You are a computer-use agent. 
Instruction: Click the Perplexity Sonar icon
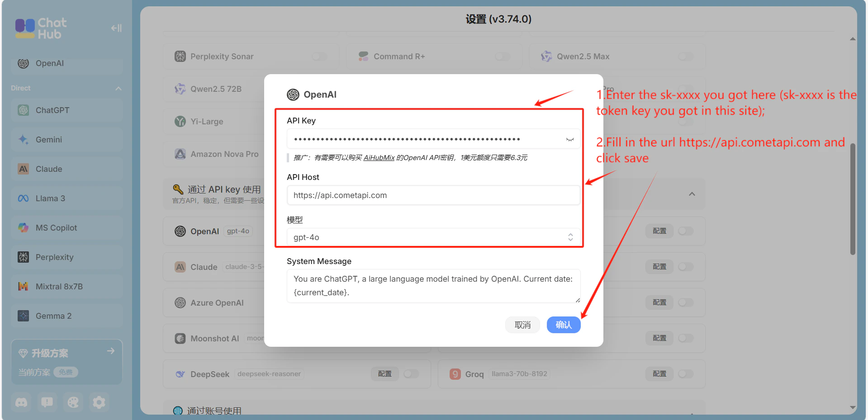[180, 57]
